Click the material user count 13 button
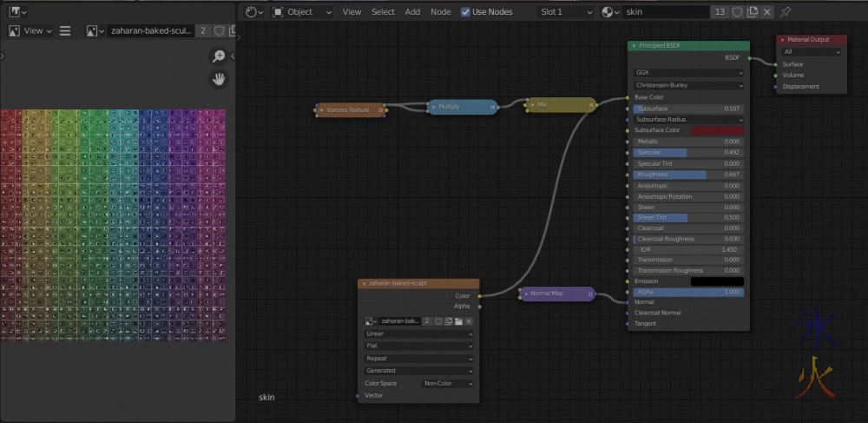This screenshot has width=868, height=423. point(720,12)
